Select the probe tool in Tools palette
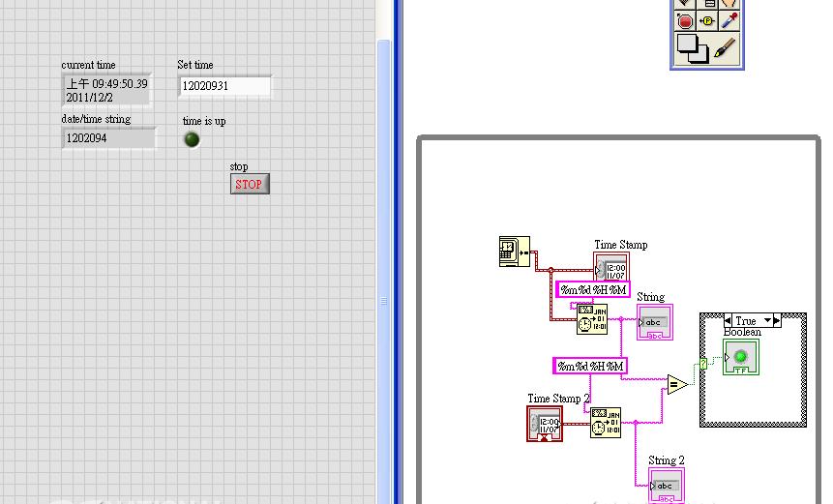The image size is (833, 504). (x=707, y=21)
